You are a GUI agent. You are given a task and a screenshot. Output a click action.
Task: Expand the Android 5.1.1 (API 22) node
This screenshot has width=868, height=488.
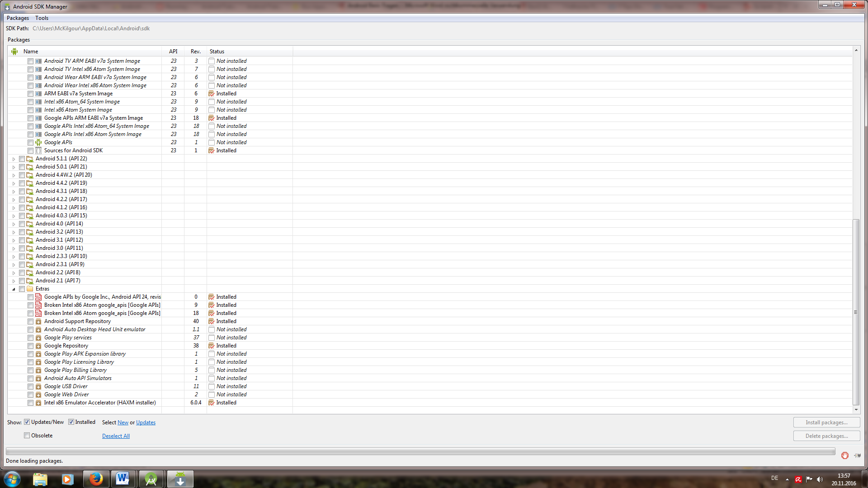pos(14,159)
